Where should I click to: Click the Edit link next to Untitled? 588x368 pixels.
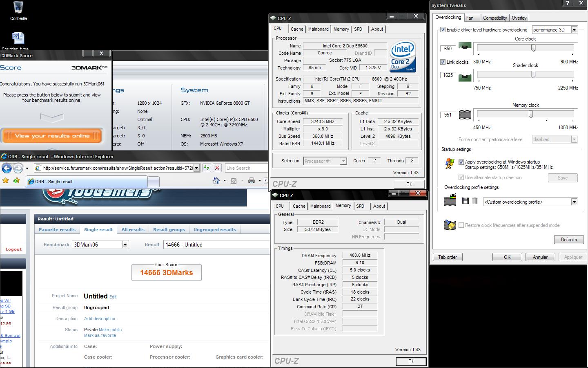pyautogui.click(x=113, y=297)
